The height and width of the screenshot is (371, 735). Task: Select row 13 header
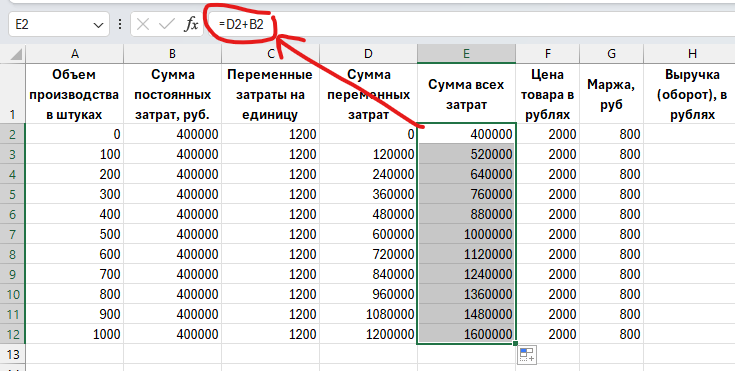point(13,354)
